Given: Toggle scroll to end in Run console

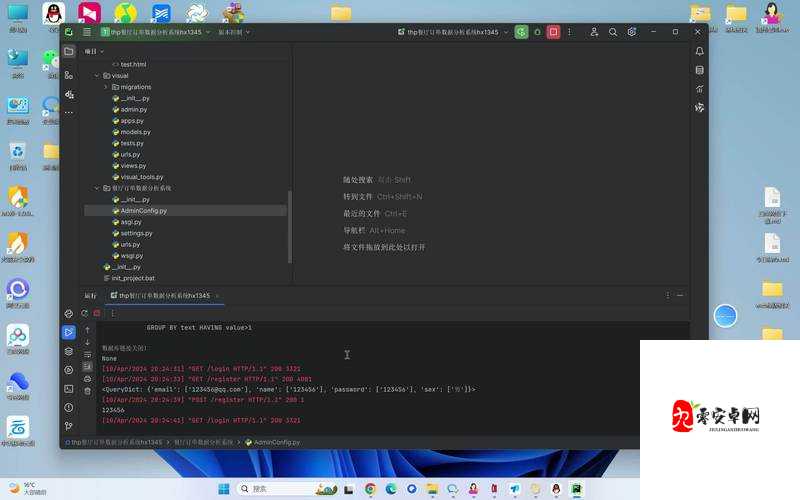Looking at the screenshot, I should (x=88, y=366).
